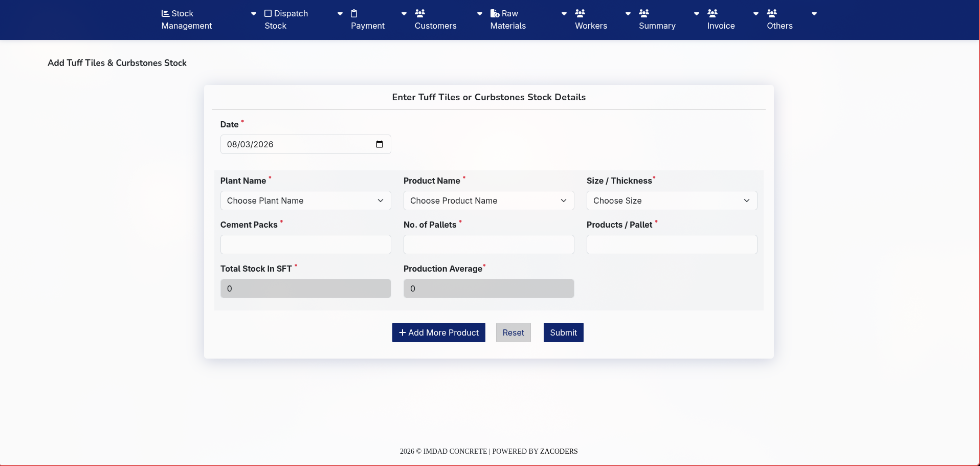Open the calendar picker in Date field
This screenshot has width=980, height=466.
point(380,144)
